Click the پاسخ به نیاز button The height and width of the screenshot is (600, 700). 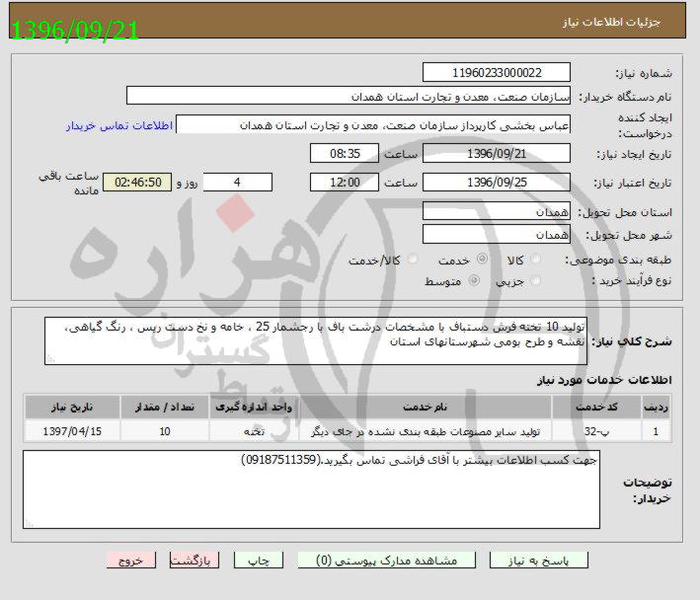[539, 560]
